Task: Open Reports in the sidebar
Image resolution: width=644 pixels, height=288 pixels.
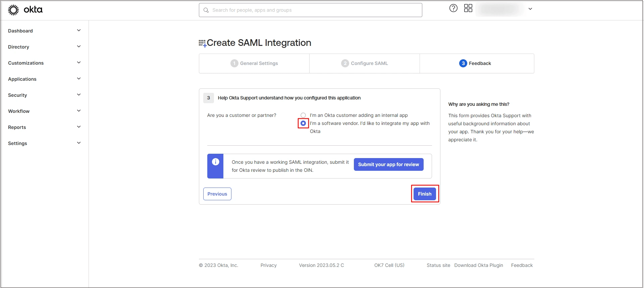Action: tap(17, 127)
